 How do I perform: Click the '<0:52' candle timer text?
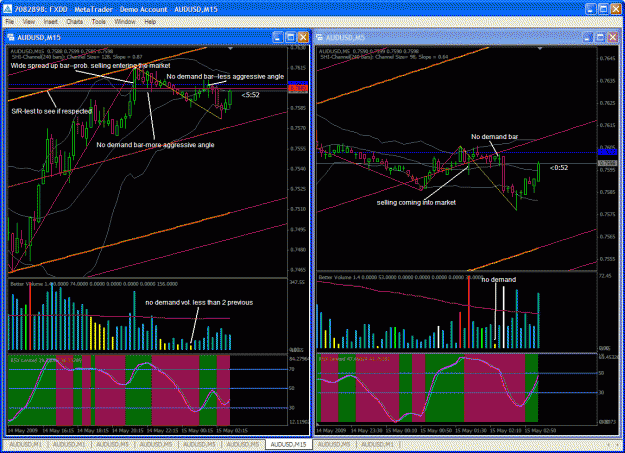559,168
